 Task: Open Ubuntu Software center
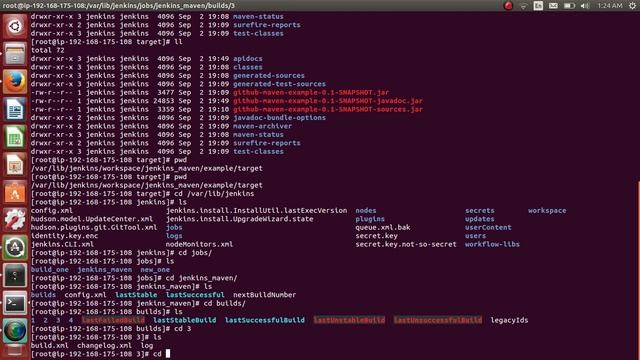click(x=15, y=193)
